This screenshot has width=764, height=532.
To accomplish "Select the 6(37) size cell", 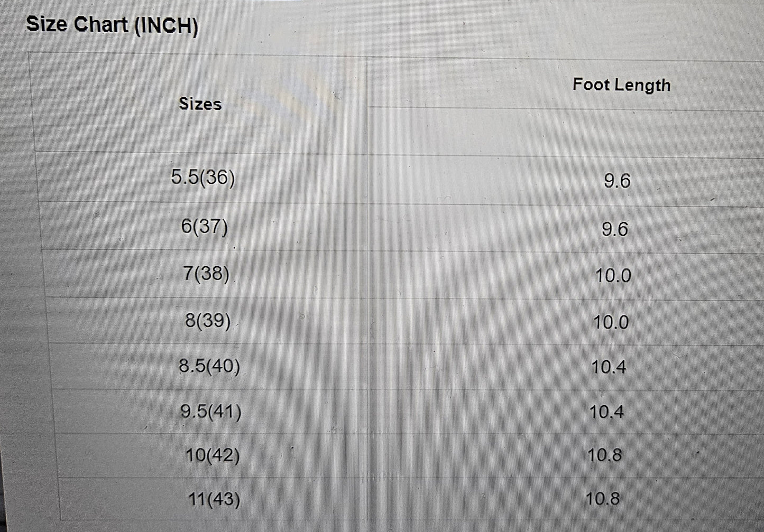I will pyautogui.click(x=205, y=226).
